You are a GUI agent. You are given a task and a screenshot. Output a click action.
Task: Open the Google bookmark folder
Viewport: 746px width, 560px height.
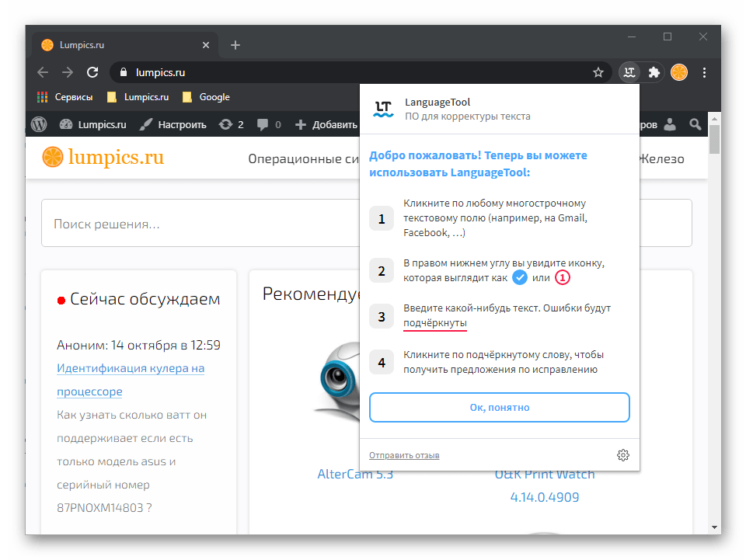click(206, 97)
